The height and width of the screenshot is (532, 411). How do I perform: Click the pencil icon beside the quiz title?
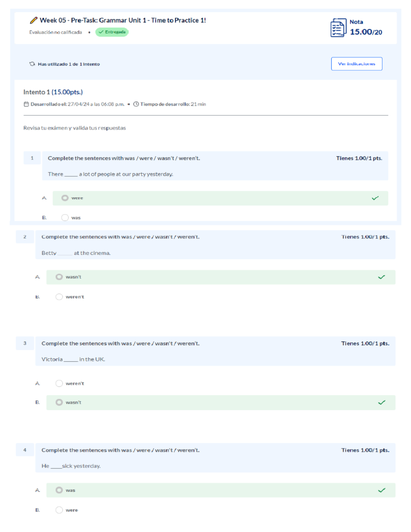click(x=33, y=20)
